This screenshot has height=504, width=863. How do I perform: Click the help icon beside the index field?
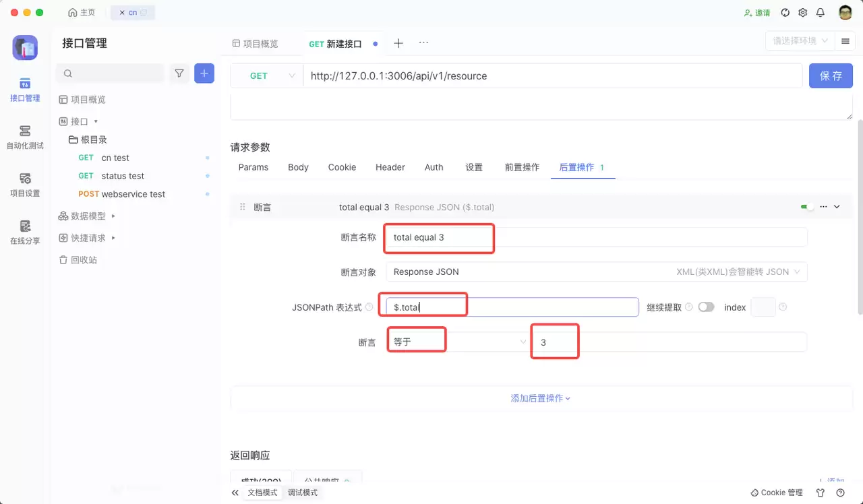pos(783,307)
